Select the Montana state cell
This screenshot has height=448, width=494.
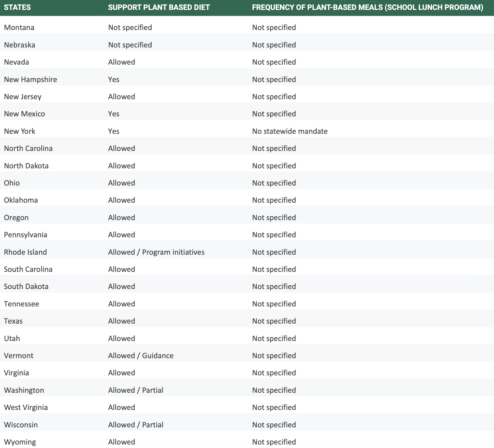click(19, 28)
